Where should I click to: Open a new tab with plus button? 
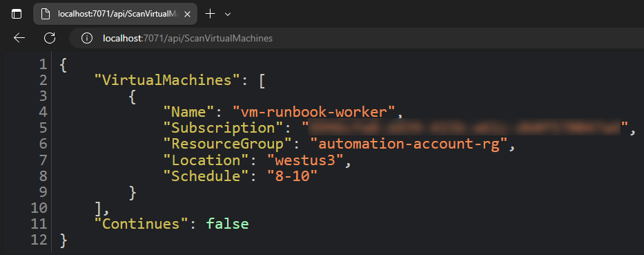click(x=211, y=14)
